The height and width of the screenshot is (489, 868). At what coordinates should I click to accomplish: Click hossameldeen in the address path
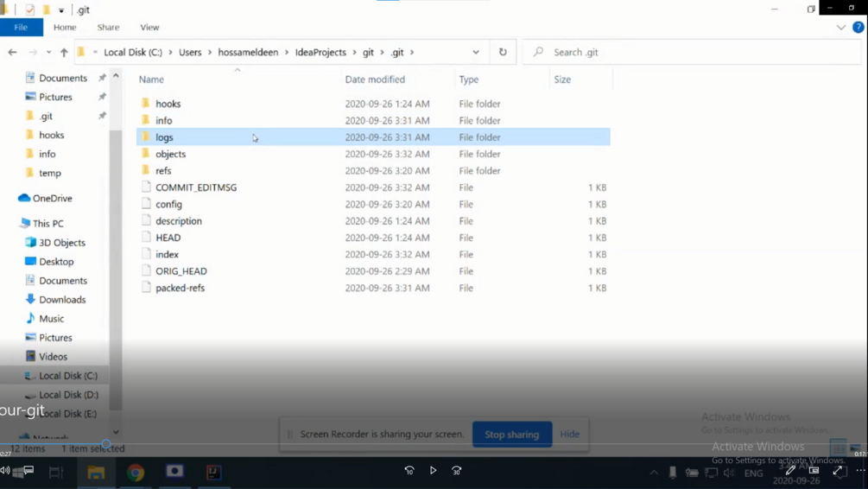pos(248,52)
